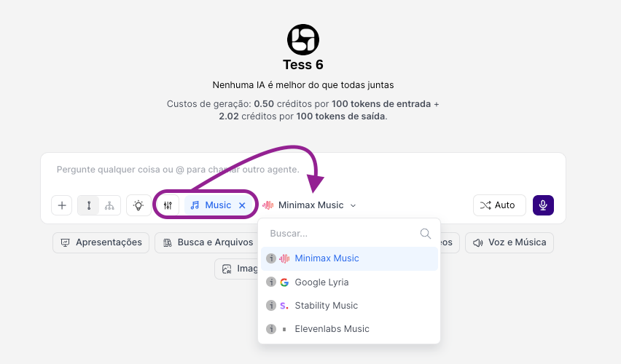
Task: Open the sliders tools settings icon
Action: coord(168,205)
